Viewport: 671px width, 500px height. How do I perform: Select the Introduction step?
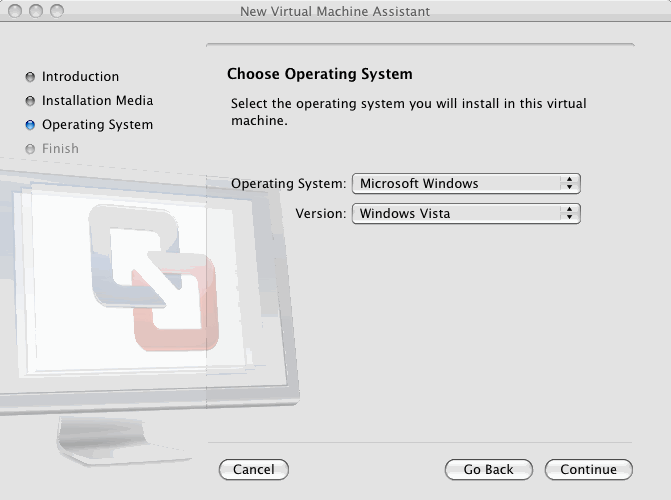(80, 77)
